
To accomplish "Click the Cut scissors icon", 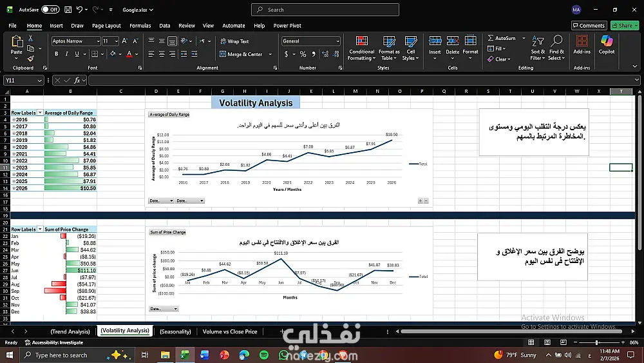I will pos(30,38).
